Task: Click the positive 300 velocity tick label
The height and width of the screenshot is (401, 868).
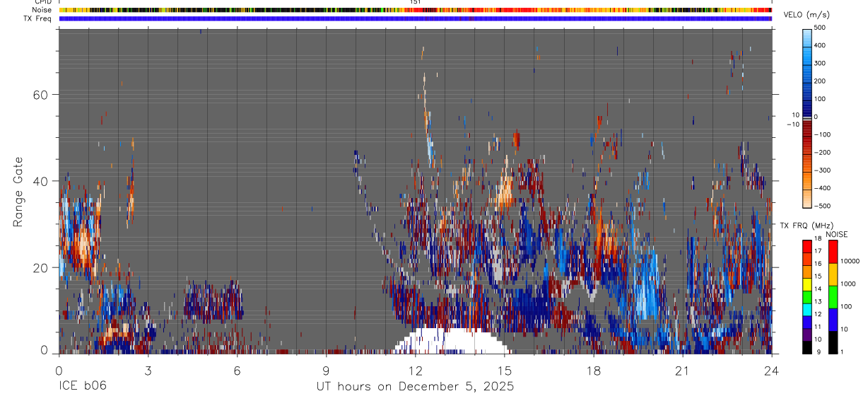Action: (821, 63)
